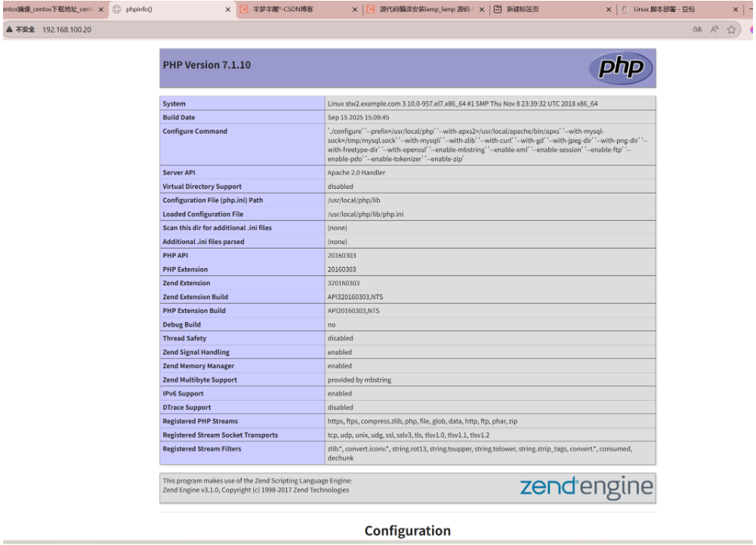Close the phpinfo() tab
Screen dimensions: 756x545
pyautogui.click(x=227, y=10)
